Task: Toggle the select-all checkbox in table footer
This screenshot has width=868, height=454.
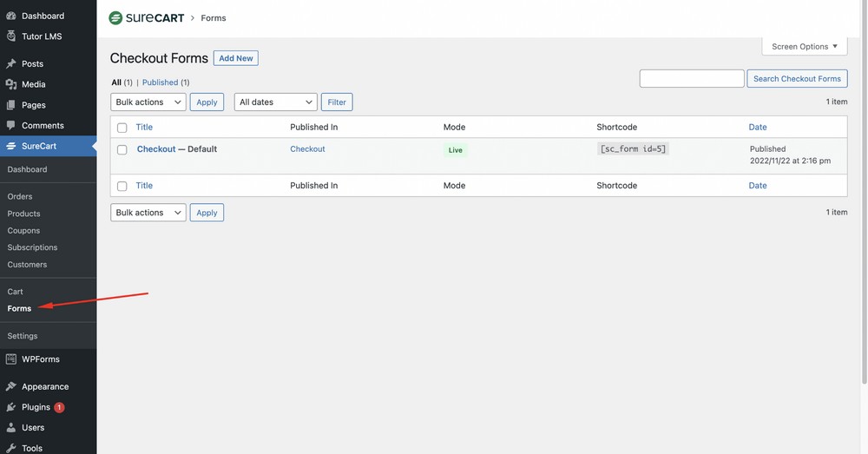Action: (x=122, y=186)
